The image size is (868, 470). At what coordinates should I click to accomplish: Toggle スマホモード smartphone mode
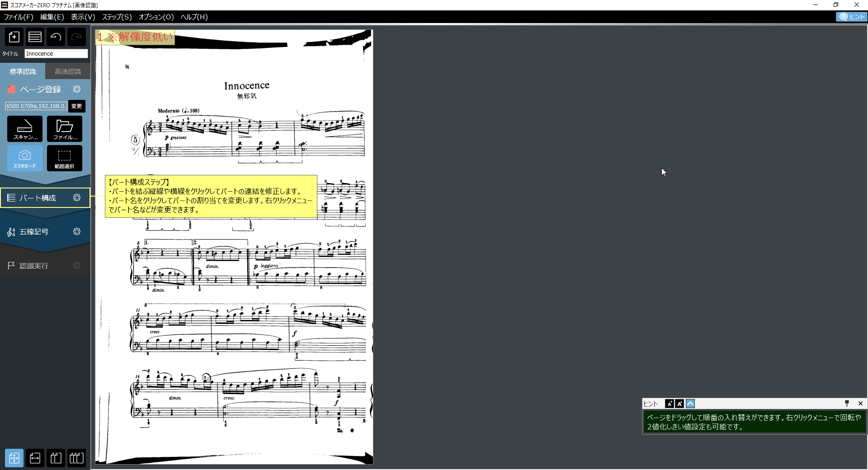point(25,158)
